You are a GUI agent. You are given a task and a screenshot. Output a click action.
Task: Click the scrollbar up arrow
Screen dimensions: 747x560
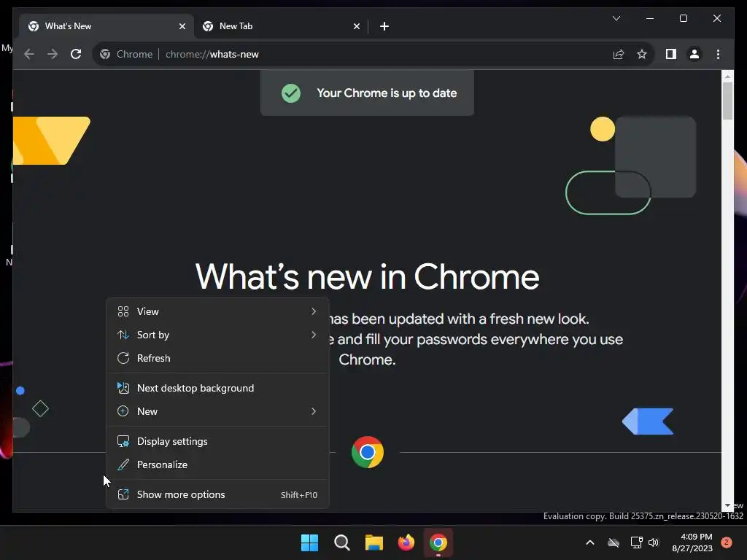pyautogui.click(x=727, y=76)
